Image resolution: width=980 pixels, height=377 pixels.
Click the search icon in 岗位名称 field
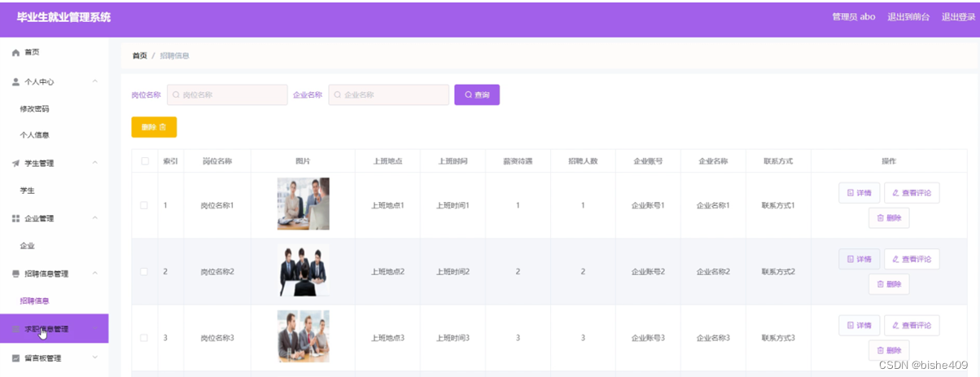[x=176, y=95]
